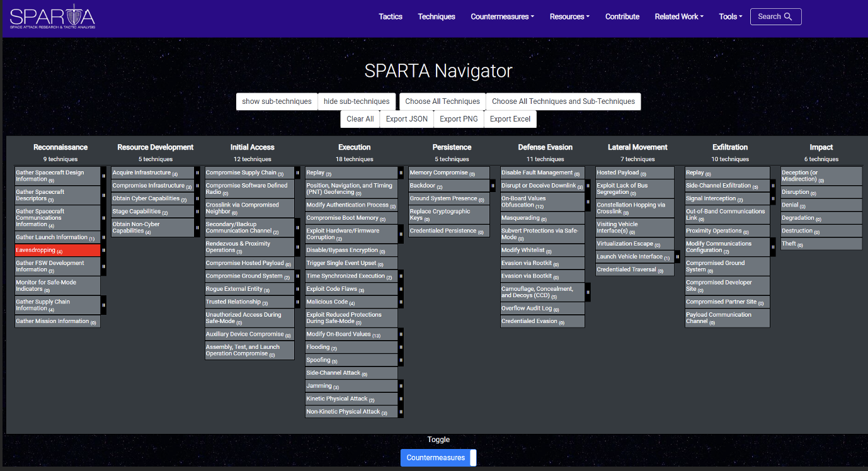Export the matrix as PNG
The image size is (868, 471).
tap(459, 119)
